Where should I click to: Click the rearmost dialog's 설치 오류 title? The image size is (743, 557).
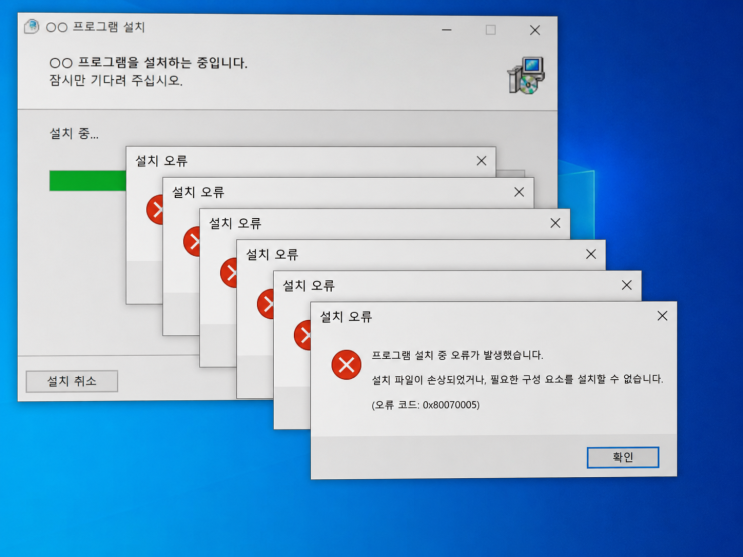[162, 161]
